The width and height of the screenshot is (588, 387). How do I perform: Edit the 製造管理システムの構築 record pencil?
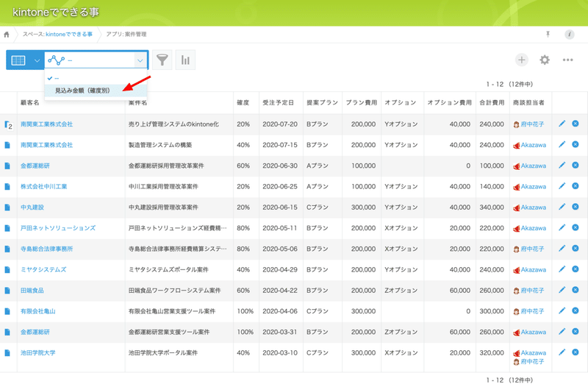(562, 144)
